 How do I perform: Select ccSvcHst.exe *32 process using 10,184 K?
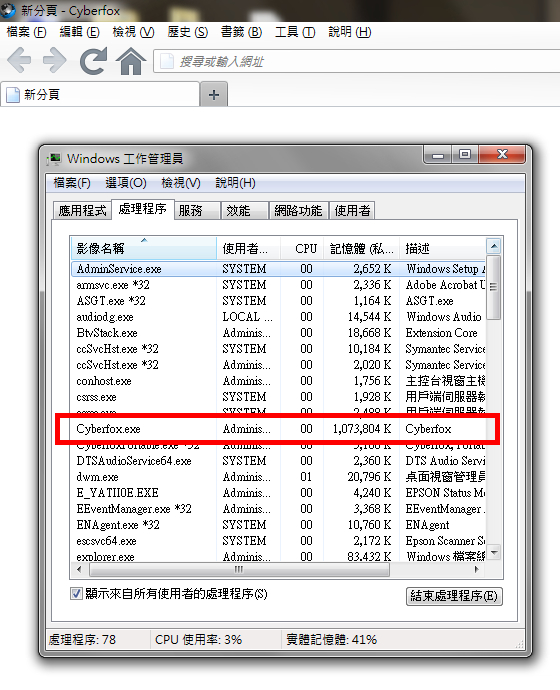click(278, 349)
